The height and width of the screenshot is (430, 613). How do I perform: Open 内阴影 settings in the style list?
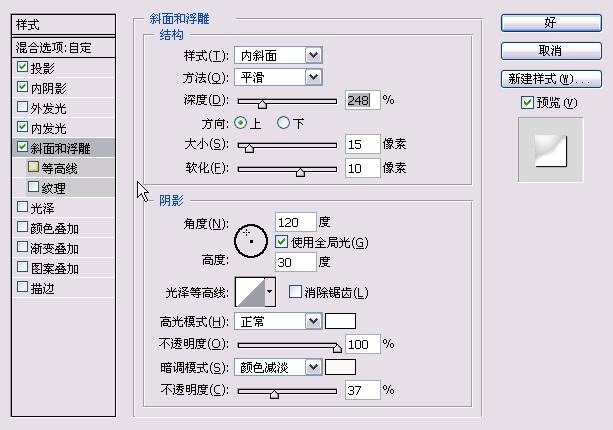click(x=48, y=88)
